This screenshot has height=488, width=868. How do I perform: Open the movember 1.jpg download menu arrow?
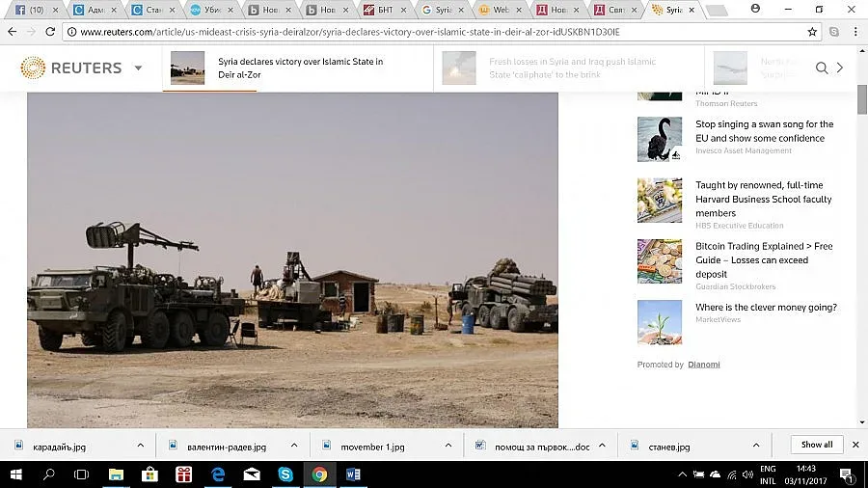pyautogui.click(x=448, y=446)
